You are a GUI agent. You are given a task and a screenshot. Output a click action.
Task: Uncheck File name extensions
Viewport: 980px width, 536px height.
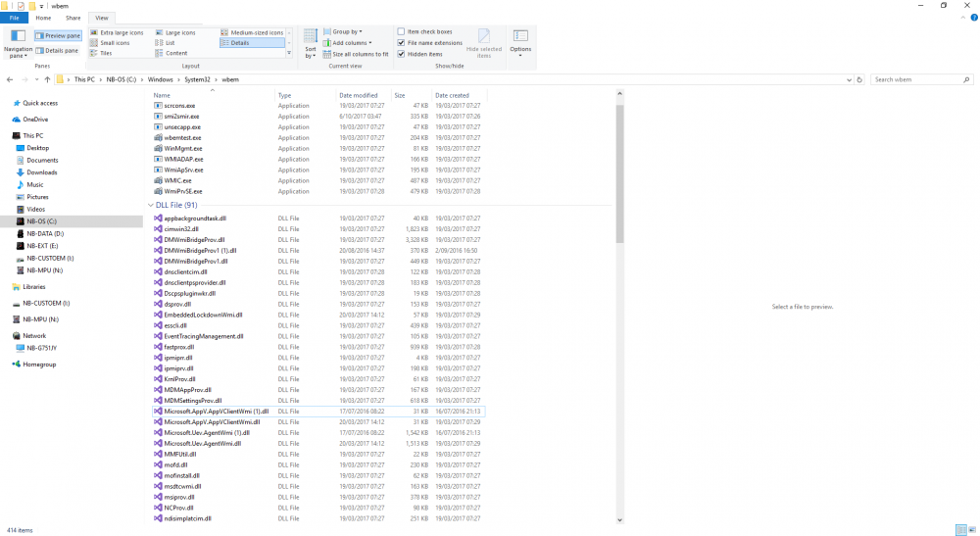tap(402, 43)
